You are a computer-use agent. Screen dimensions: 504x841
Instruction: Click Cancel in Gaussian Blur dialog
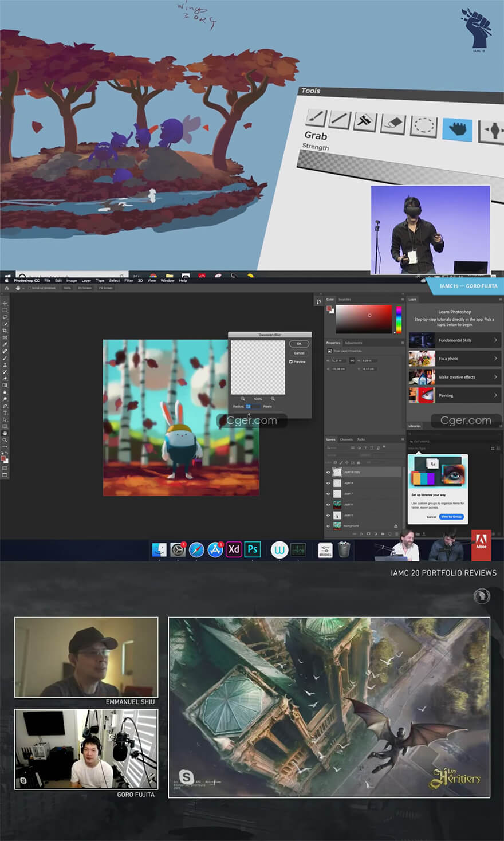299,353
